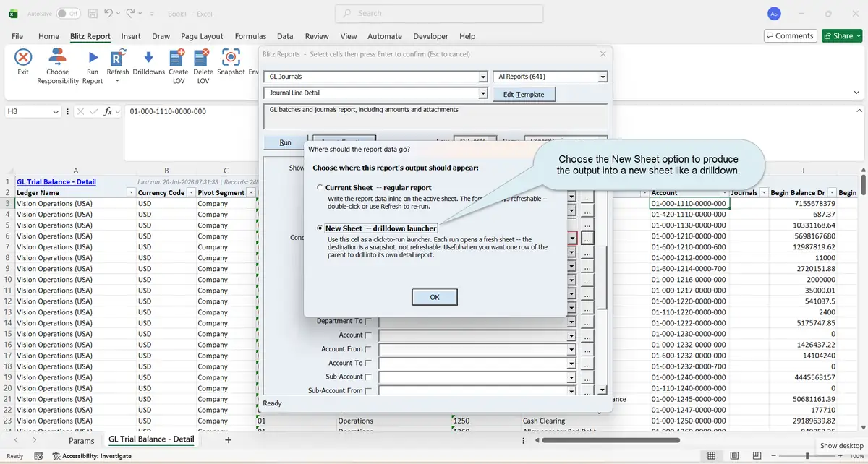Toggle the AutoSave switch
868x464 pixels.
[68, 13]
